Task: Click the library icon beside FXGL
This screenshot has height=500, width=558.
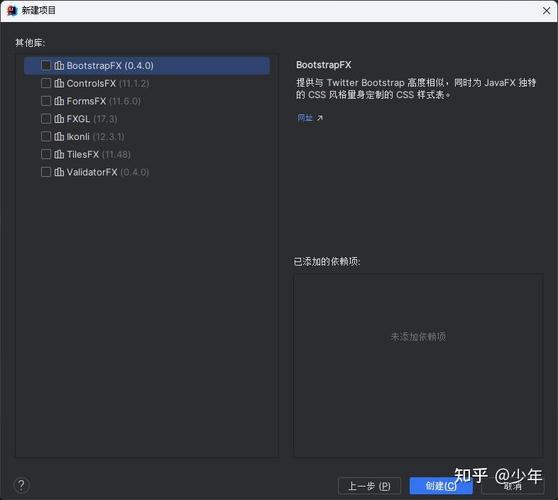Action: [x=59, y=119]
